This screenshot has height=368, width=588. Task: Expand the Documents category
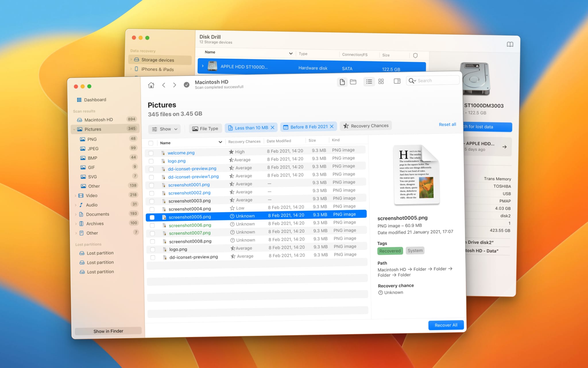(x=76, y=214)
